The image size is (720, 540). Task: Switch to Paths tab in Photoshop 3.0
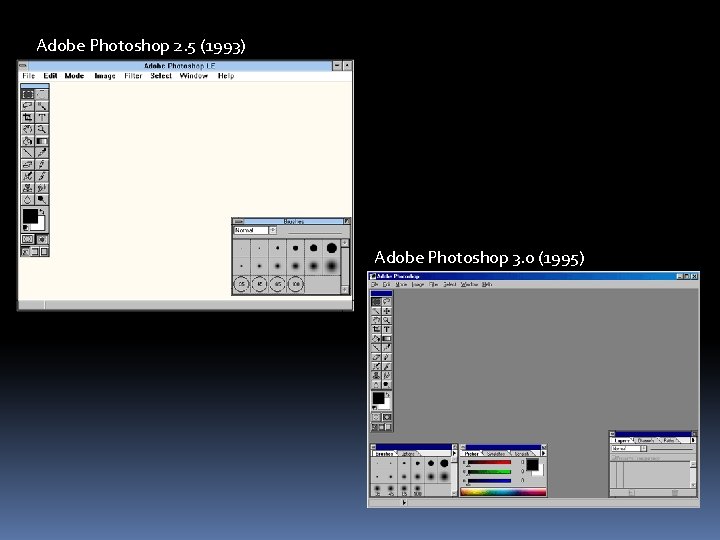pos(669,440)
